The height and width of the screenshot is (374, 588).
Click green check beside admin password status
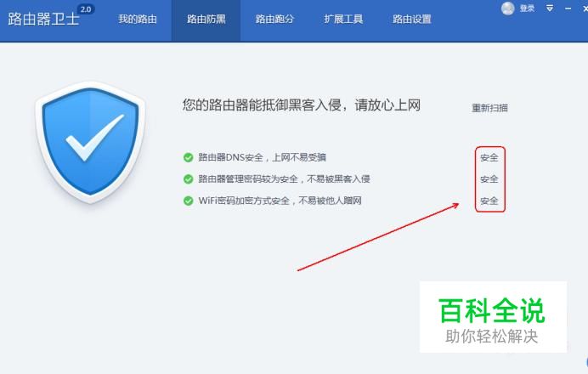click(189, 179)
